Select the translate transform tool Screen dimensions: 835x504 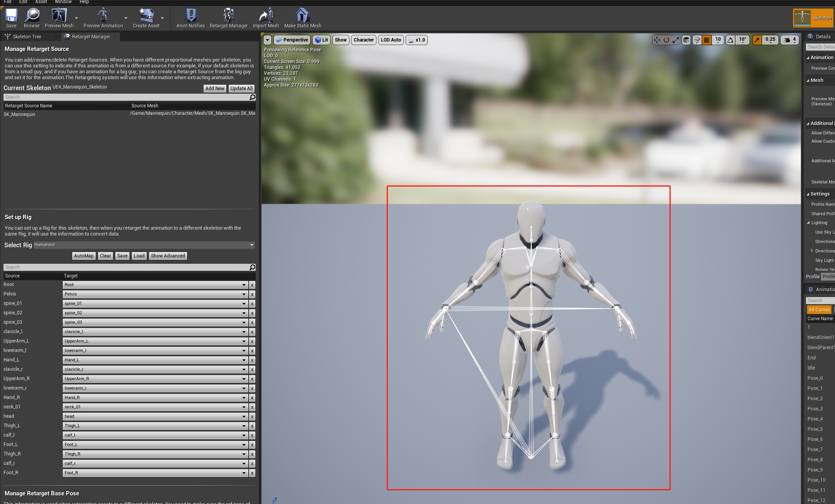(657, 40)
